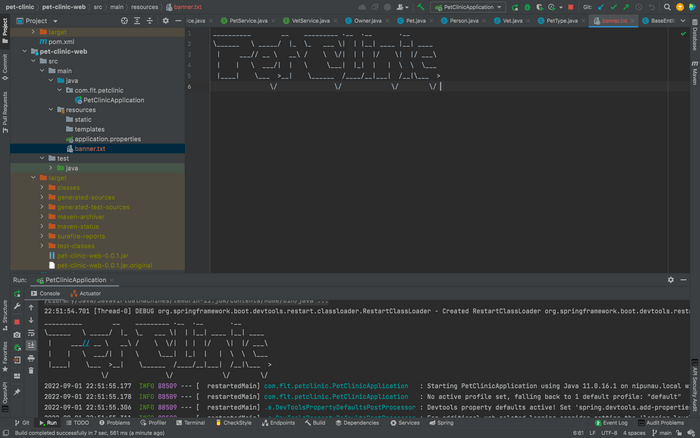Click the orange IDE updates icon
This screenshot has width=700, height=438.
(679, 7)
